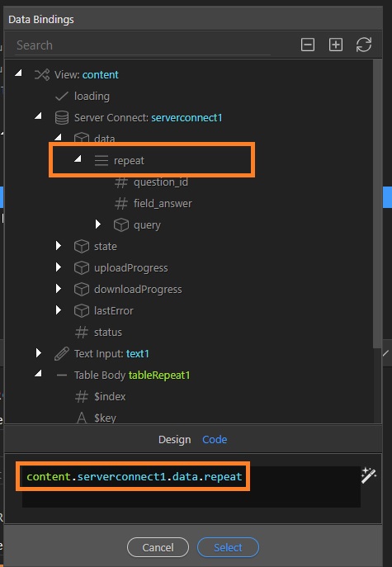This screenshot has width=392, height=567.
Task: Click the Search input field
Action: (x=143, y=45)
